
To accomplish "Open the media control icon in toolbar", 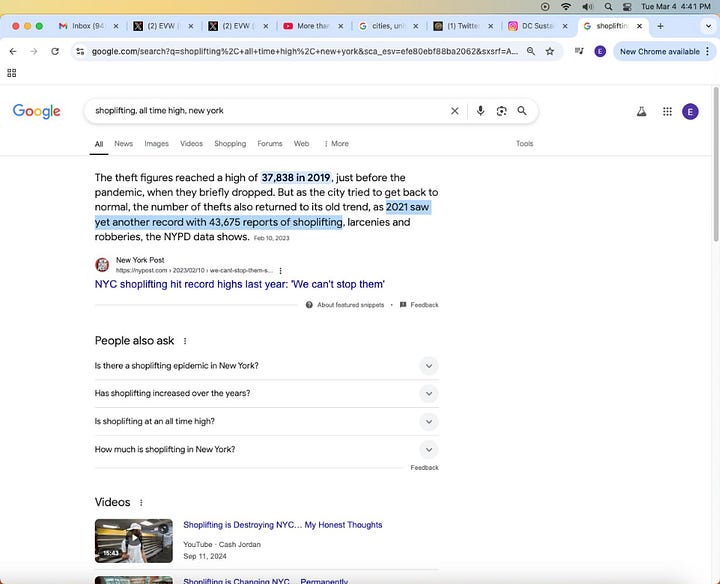I will click(579, 51).
